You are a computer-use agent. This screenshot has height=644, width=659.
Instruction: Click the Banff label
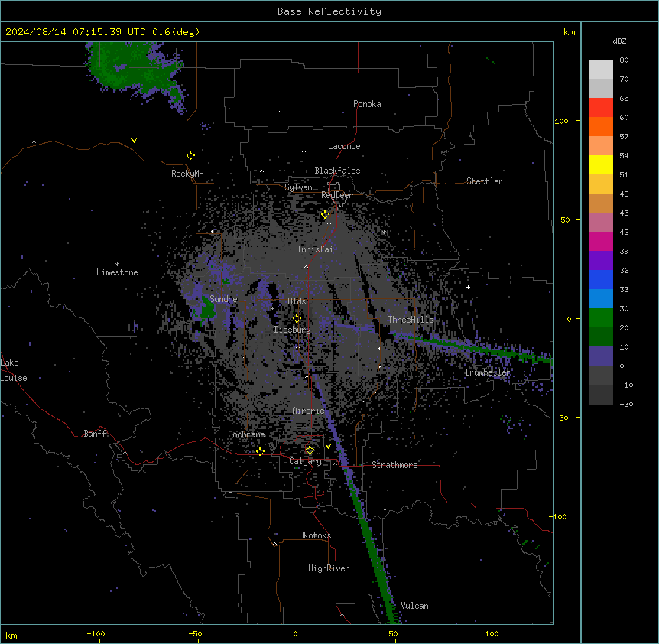[x=95, y=434]
